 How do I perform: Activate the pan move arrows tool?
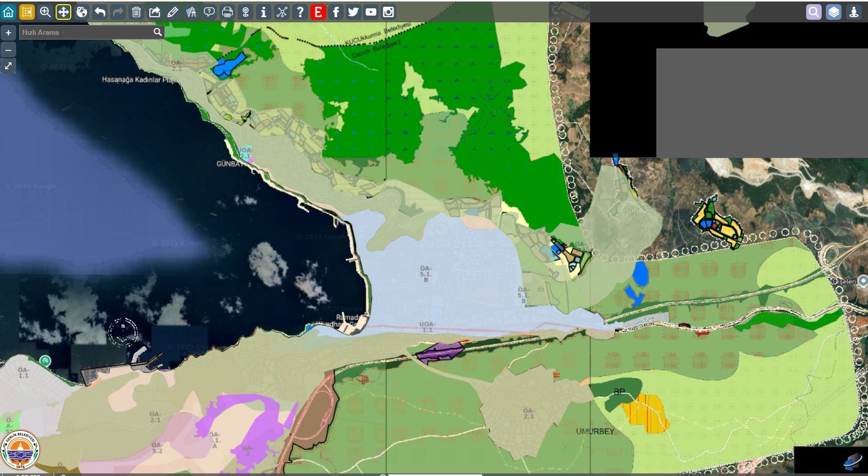pyautogui.click(x=63, y=12)
